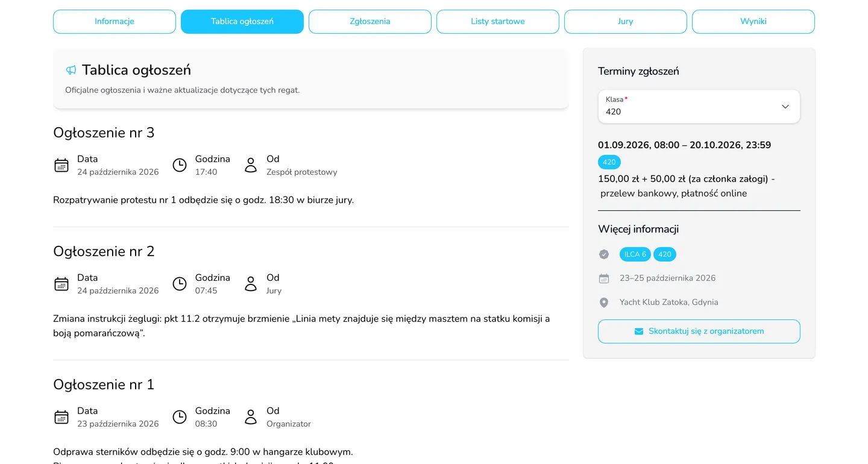Viewport: 868px width, 464px height.
Task: Click the megaphone icon beside Tablica ogłoszeń heading
Action: [x=71, y=71]
